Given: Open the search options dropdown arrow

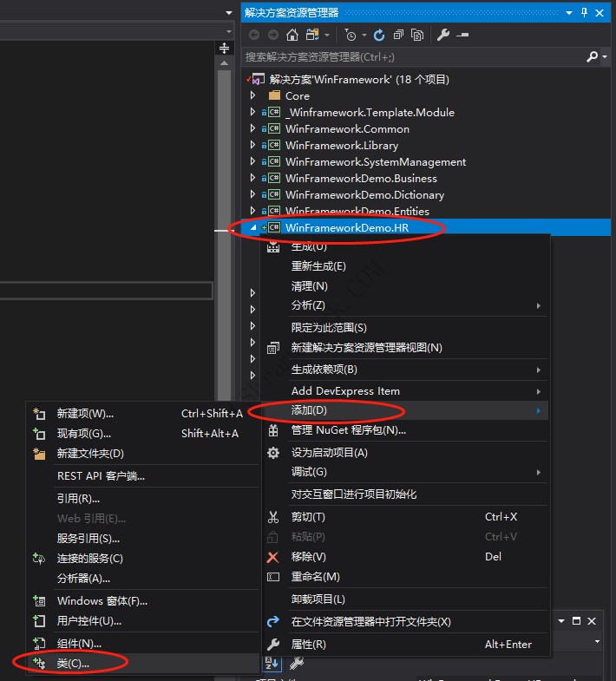Looking at the screenshot, I should (604, 56).
